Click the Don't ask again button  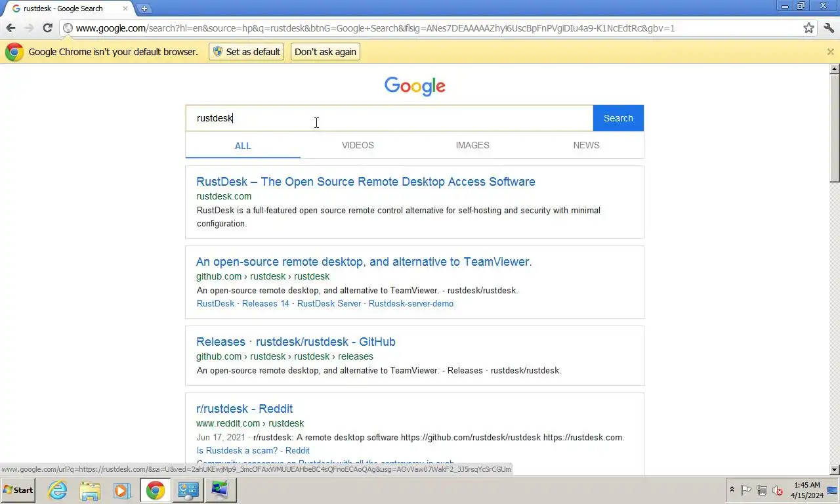(x=325, y=52)
